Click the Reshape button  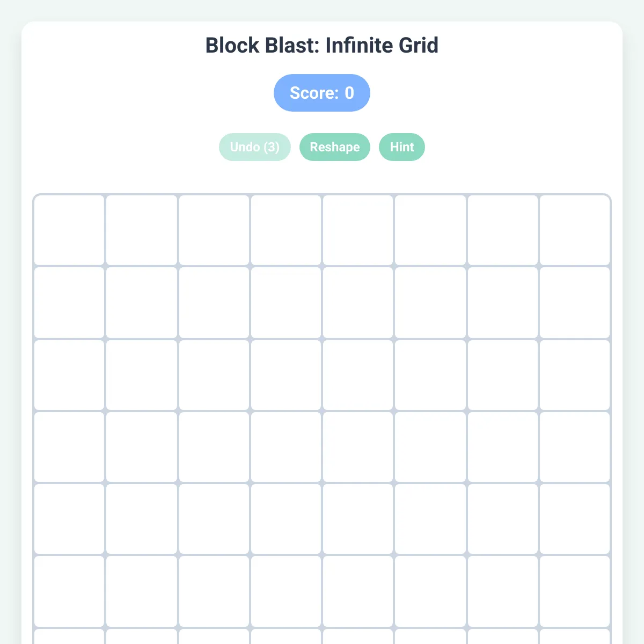tap(335, 147)
